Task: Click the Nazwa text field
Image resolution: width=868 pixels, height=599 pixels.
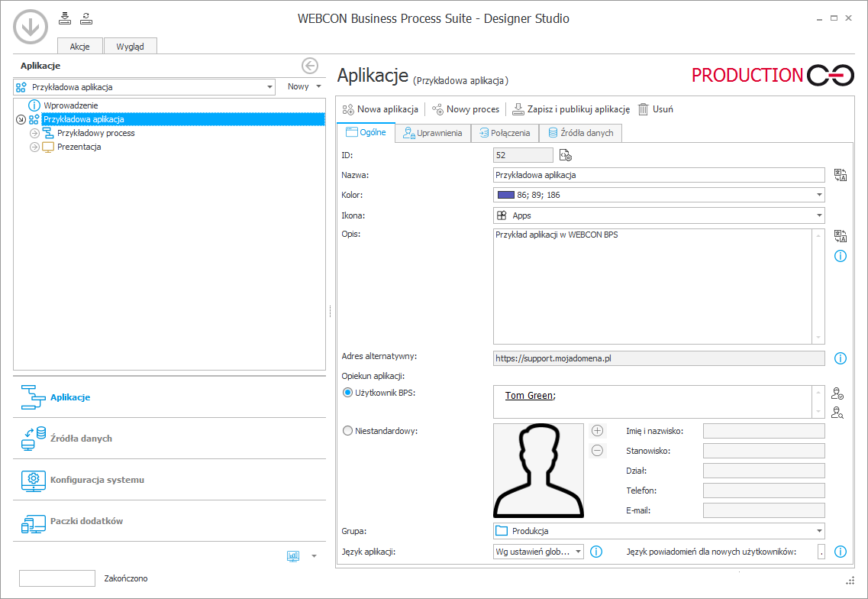Action: (x=659, y=175)
